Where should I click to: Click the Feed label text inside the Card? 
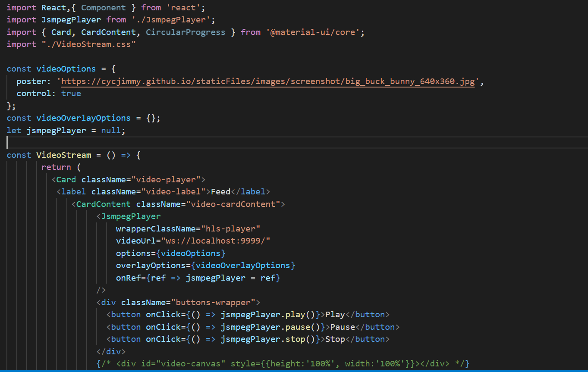[x=220, y=191]
